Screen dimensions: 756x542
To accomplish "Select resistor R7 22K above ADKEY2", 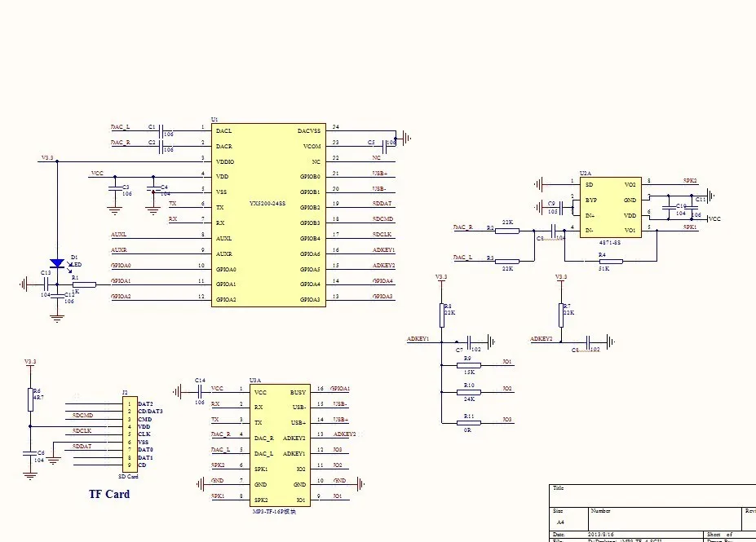I will (x=561, y=315).
